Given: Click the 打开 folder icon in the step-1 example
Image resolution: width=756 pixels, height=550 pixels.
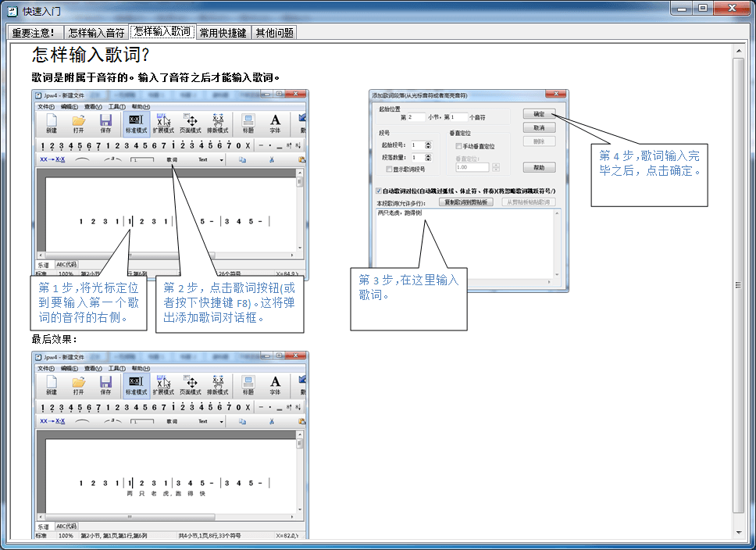Looking at the screenshot, I should point(78,123).
